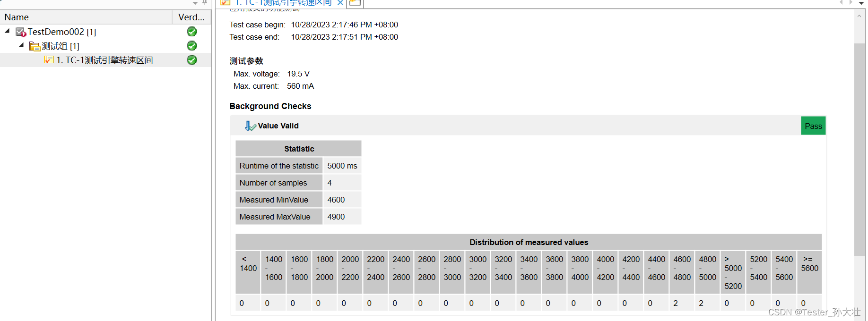Click the Runtime of the statistic cell
The height and width of the screenshot is (321, 868).
[279, 166]
